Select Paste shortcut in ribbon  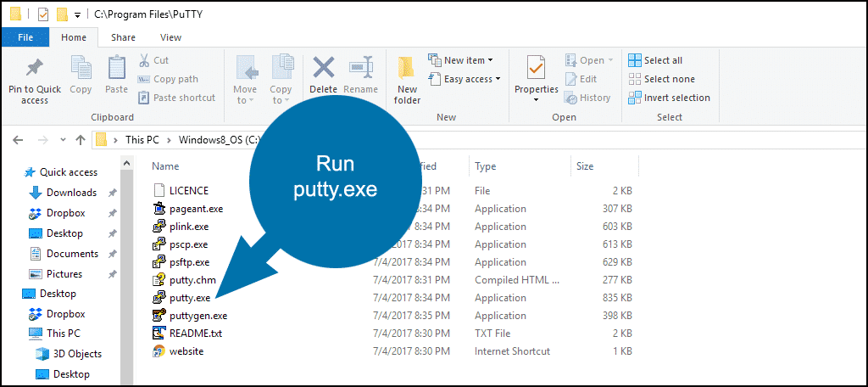(x=176, y=98)
